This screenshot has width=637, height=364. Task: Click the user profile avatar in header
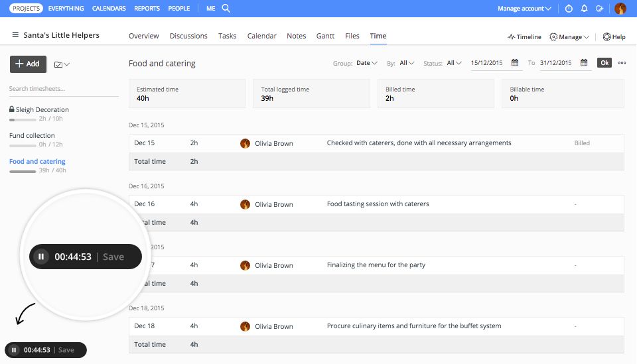pos(620,9)
